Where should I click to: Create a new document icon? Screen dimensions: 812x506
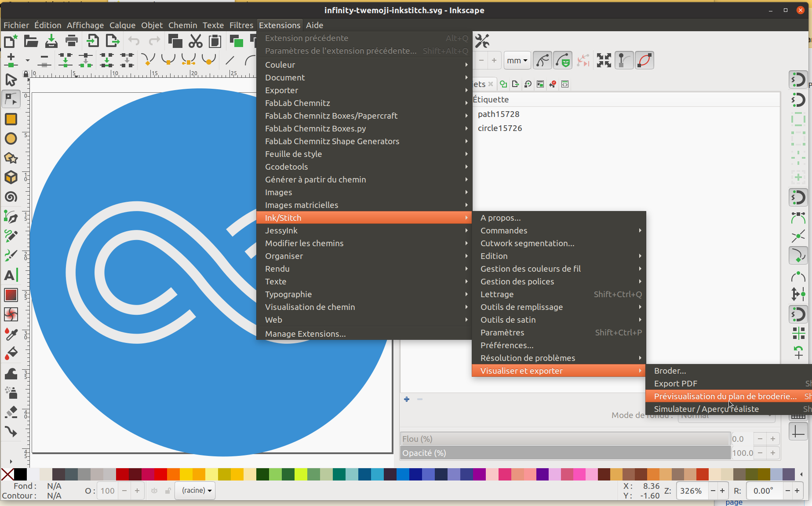tap(11, 41)
